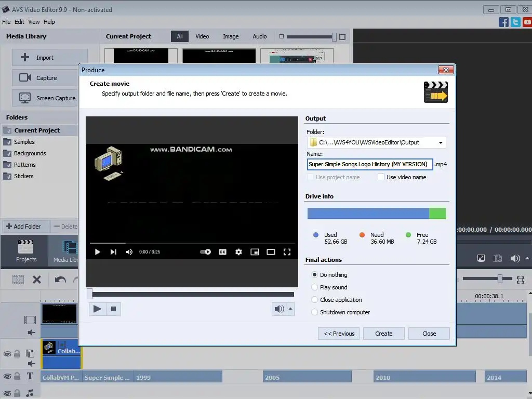This screenshot has height=399, width=532.
Task: Toggle the lock on the text track
Action: pos(17,376)
